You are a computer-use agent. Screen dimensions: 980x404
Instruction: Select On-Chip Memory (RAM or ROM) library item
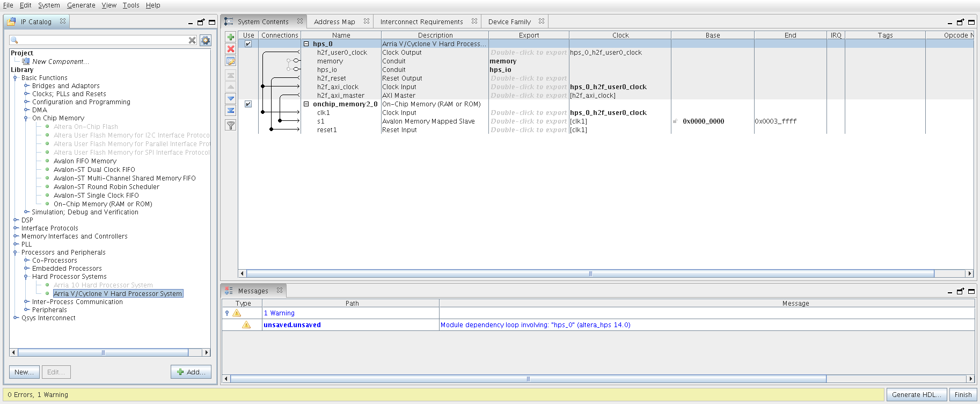[x=103, y=204]
